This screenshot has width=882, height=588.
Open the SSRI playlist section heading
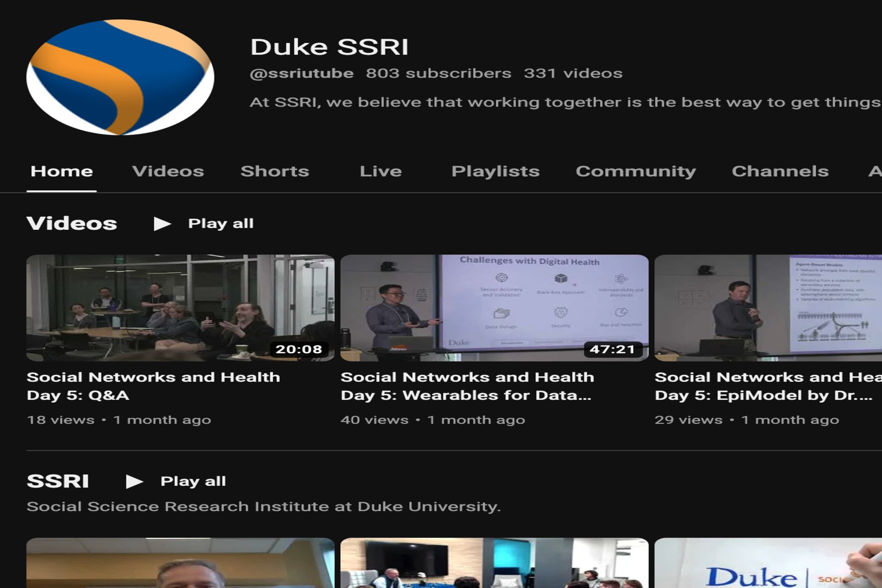[58, 481]
